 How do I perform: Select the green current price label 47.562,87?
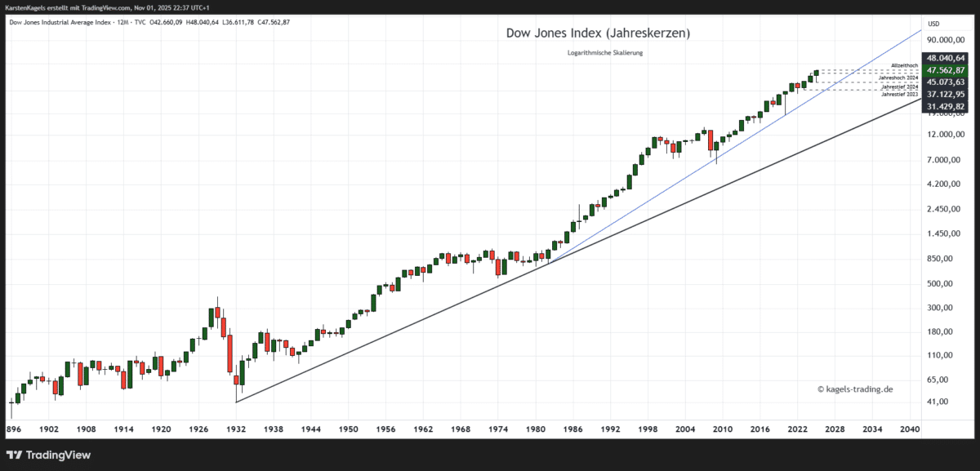point(944,72)
